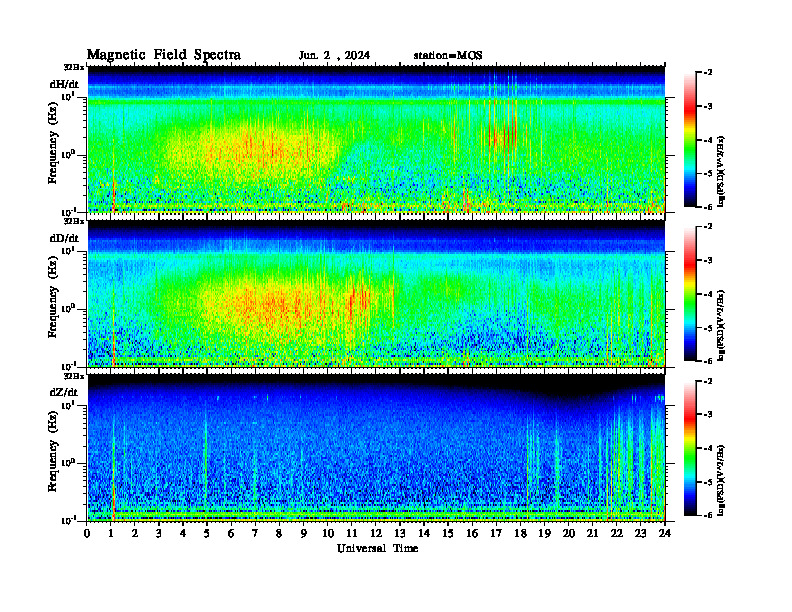Click hour tick label "12" on time axis
This screenshot has height=612, width=792.
pyautogui.click(x=376, y=534)
